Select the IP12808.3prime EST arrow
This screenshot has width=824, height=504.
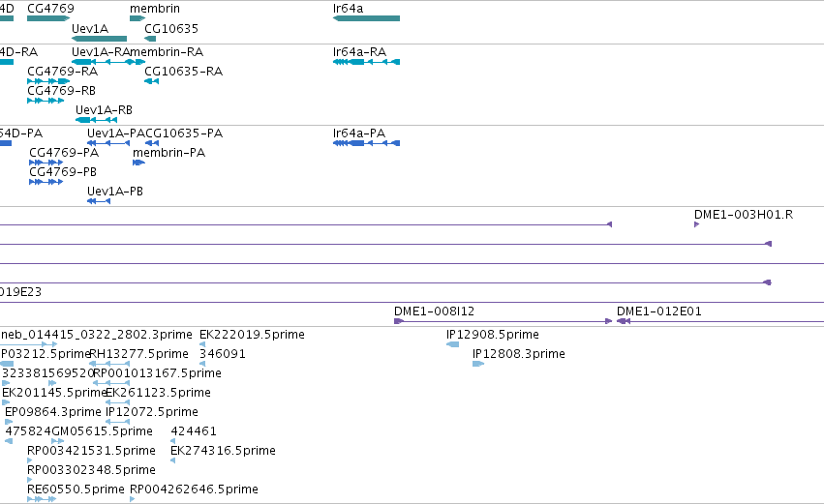[x=478, y=364]
